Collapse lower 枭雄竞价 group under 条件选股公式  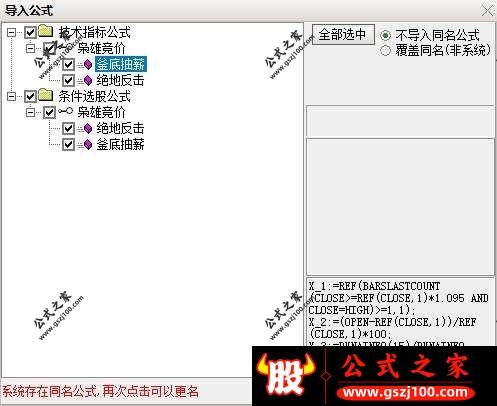(x=30, y=112)
